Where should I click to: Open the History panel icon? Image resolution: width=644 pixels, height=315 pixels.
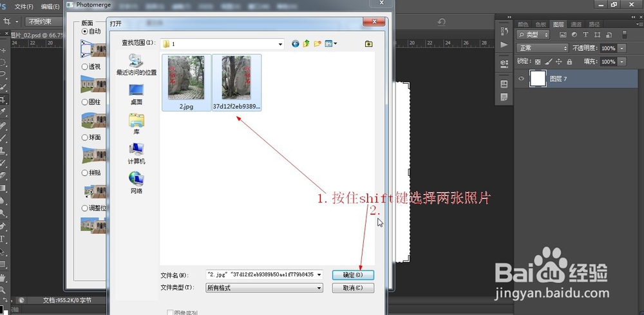(504, 31)
